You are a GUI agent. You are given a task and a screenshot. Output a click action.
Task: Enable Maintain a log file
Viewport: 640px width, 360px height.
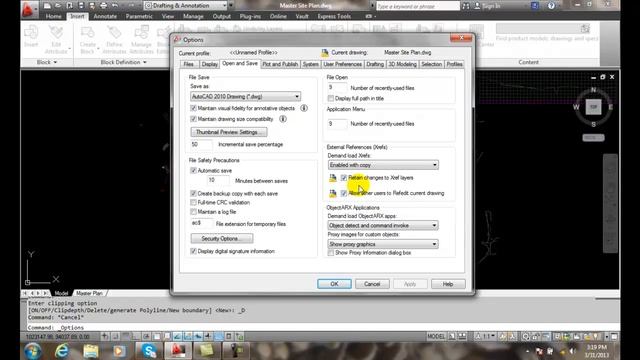pyautogui.click(x=193, y=212)
